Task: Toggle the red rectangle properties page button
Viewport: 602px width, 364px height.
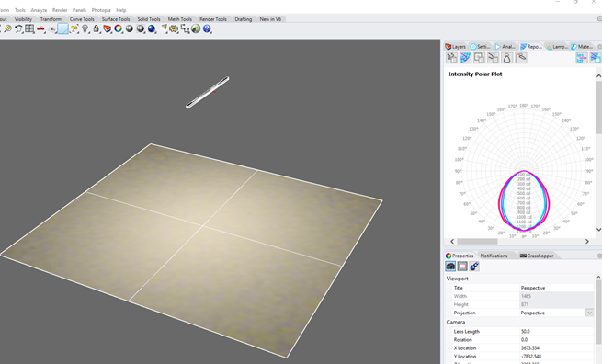Action: coord(462,266)
